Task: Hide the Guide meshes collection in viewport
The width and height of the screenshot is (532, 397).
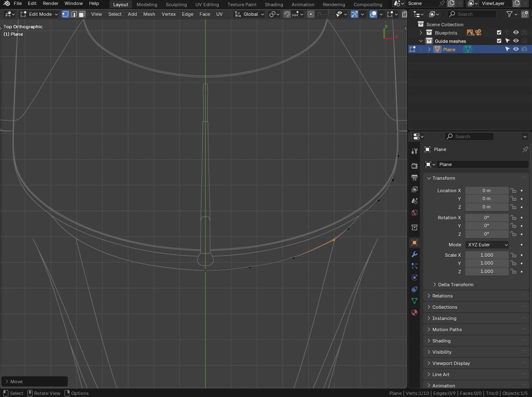Action: pos(516,41)
